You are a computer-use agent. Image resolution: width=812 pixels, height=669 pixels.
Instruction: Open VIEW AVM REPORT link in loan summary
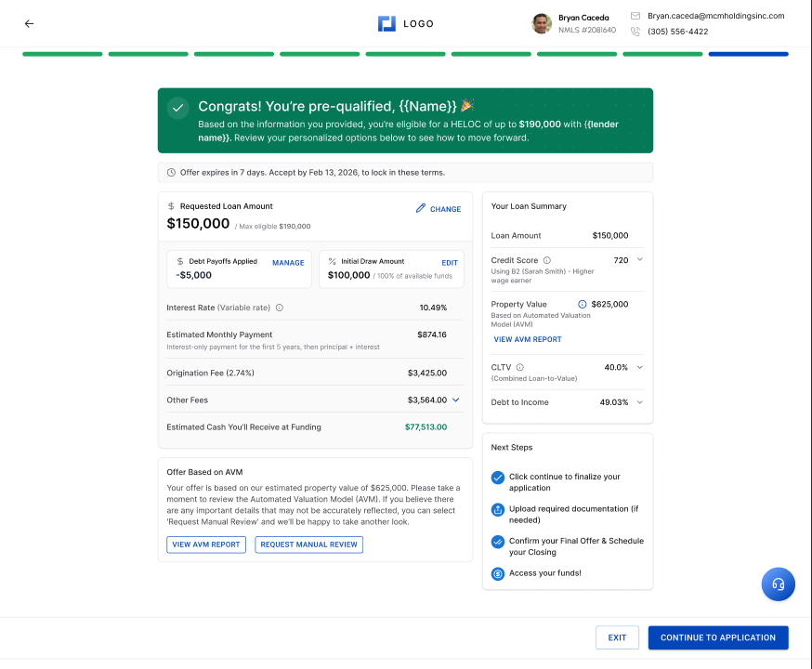coord(527,339)
